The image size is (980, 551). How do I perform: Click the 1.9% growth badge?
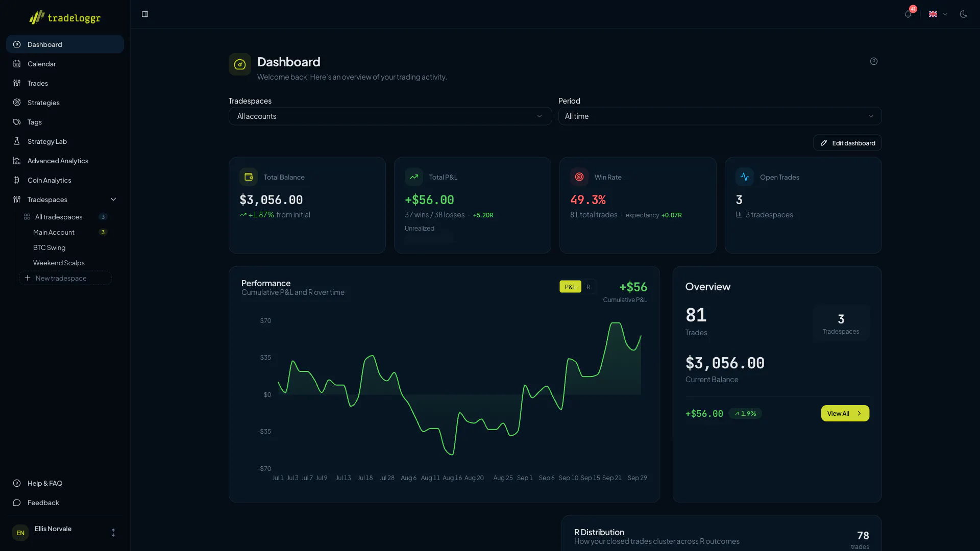point(745,413)
